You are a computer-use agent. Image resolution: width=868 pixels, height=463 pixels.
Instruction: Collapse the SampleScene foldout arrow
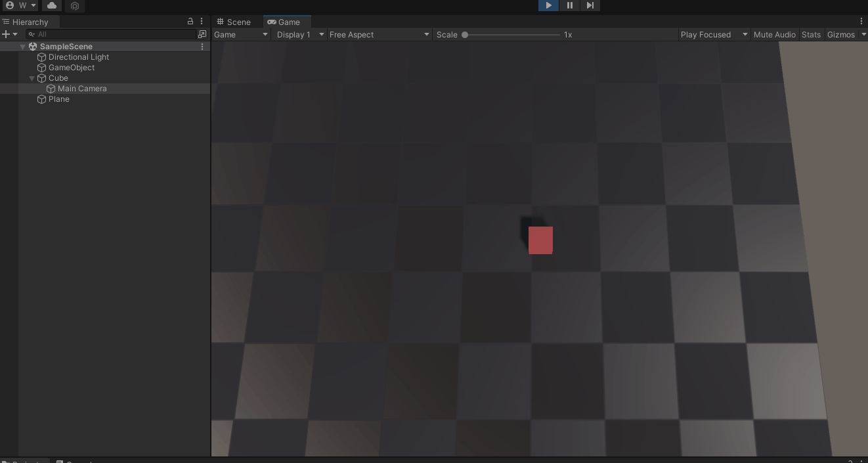[x=23, y=47]
